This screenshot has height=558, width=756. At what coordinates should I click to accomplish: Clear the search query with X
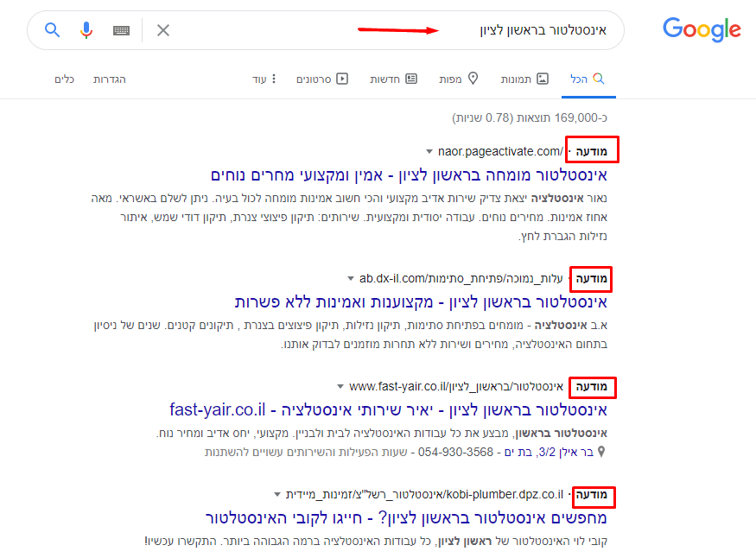(x=163, y=30)
